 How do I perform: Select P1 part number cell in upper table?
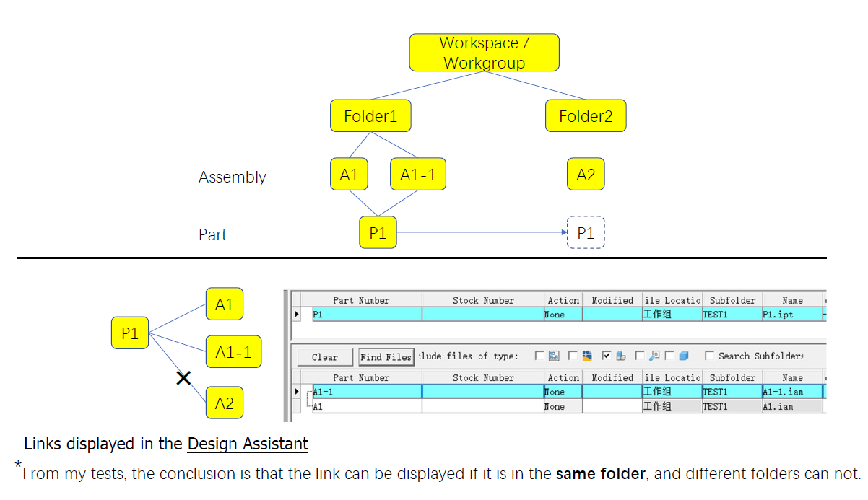coord(367,315)
